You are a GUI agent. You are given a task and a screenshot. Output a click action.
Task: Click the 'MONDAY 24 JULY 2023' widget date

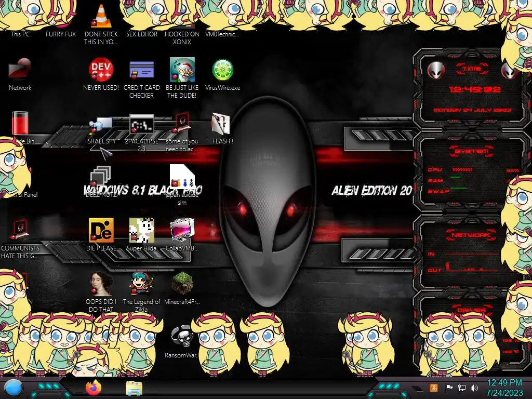[x=472, y=110]
